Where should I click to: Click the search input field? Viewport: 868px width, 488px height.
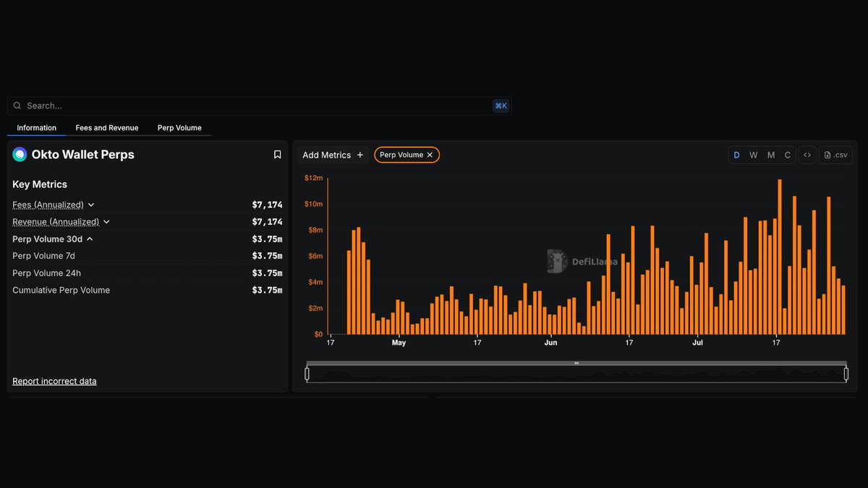(x=259, y=106)
